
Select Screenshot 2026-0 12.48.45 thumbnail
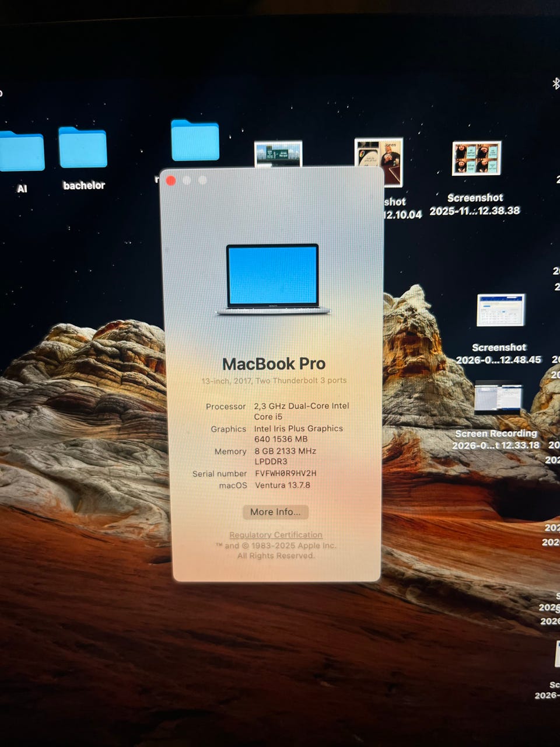pos(501,310)
